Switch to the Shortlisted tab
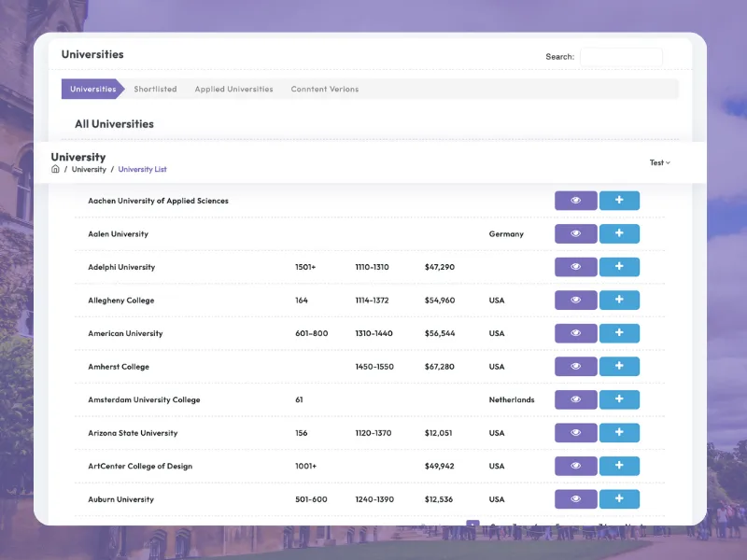This screenshot has height=560, width=747. [155, 90]
